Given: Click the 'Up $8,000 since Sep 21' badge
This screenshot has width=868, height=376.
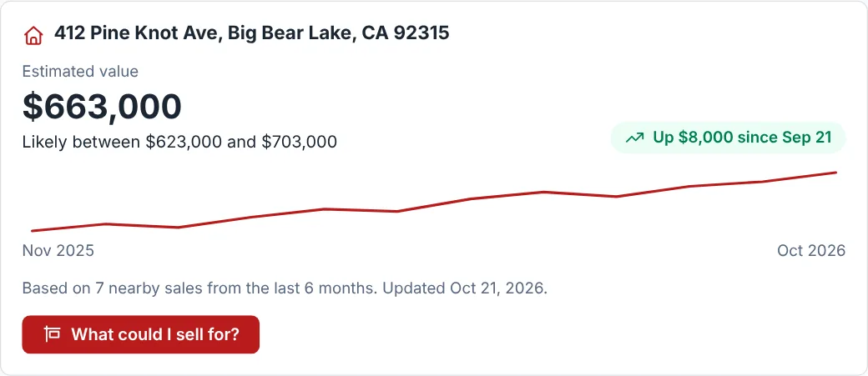Looking at the screenshot, I should [728, 138].
